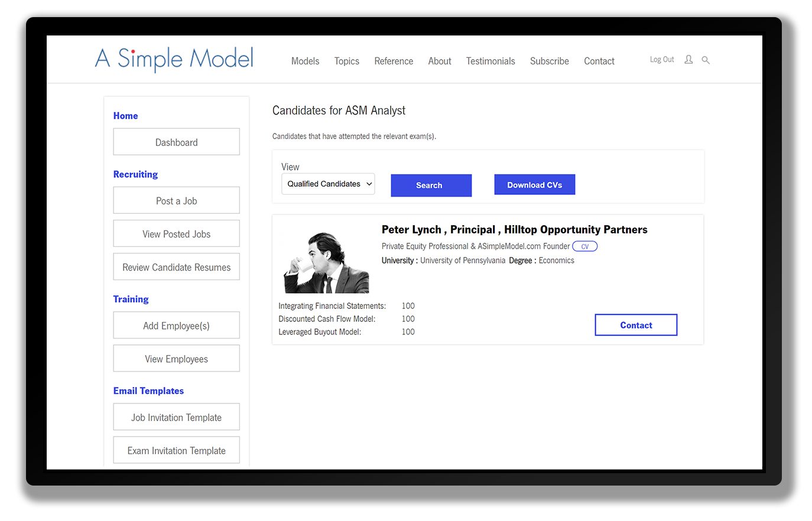Open the search magnifier icon
Screen dimensions: 812x521
706,60
